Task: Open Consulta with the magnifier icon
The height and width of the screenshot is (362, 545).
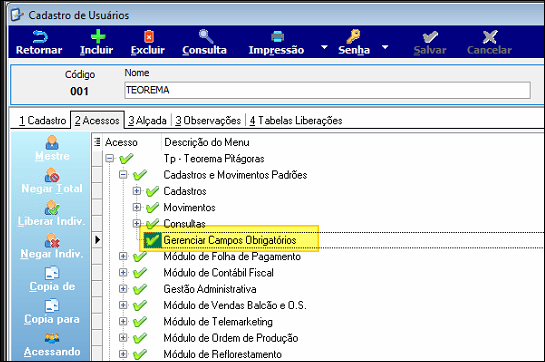Action: [x=206, y=37]
